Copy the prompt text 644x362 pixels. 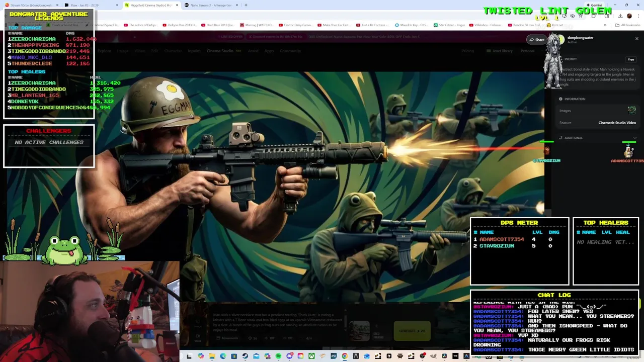click(631, 59)
